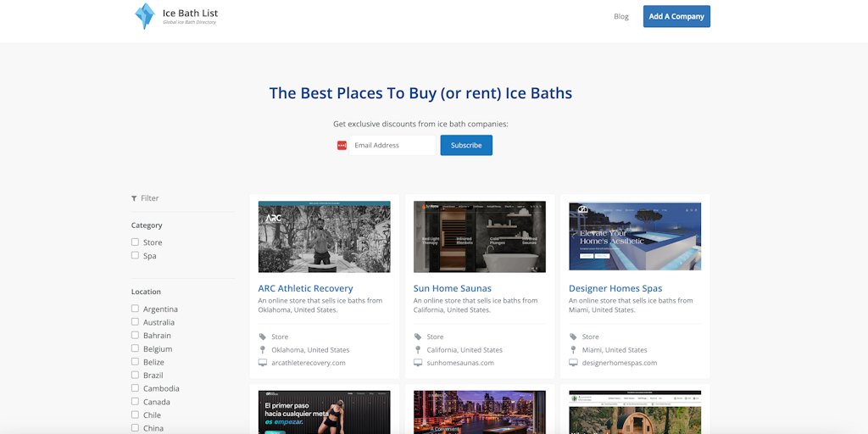
Task: Click the Location section heading
Action: 146,292
